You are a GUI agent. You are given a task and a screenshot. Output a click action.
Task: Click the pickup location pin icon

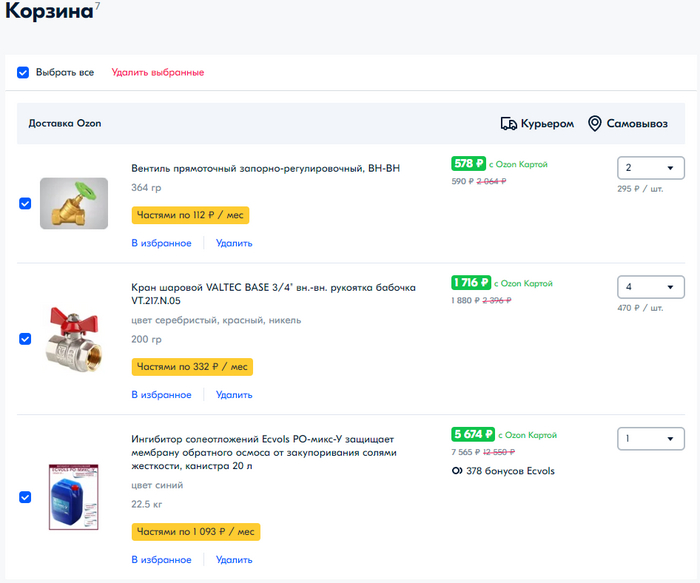[595, 124]
